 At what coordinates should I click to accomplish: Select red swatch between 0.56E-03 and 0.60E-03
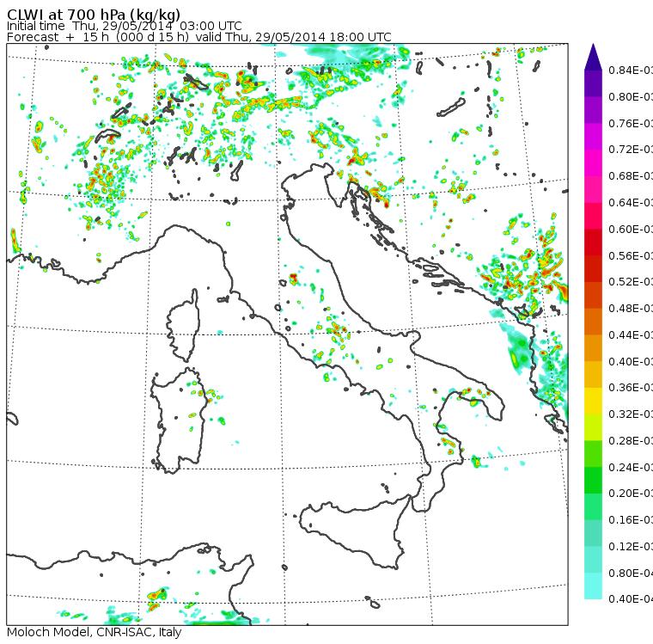593,242
